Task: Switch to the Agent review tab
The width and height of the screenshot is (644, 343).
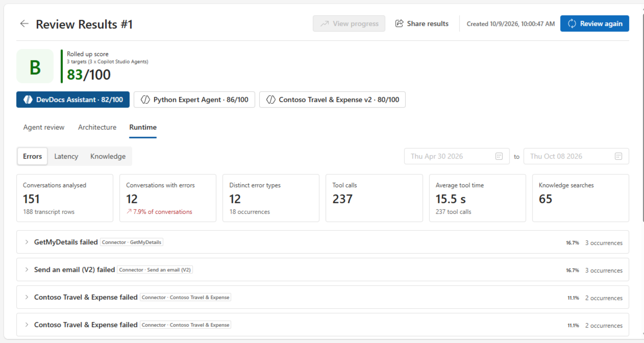Action: [x=44, y=127]
